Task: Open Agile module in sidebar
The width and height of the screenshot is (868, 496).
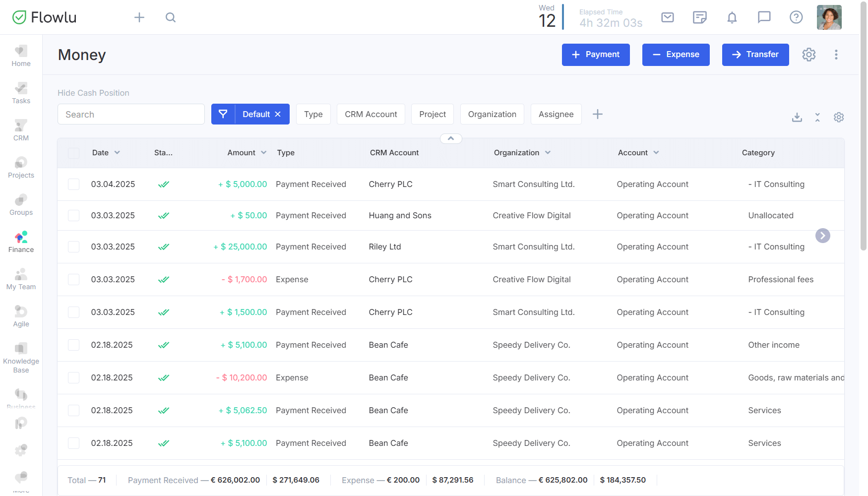Action: pyautogui.click(x=21, y=316)
